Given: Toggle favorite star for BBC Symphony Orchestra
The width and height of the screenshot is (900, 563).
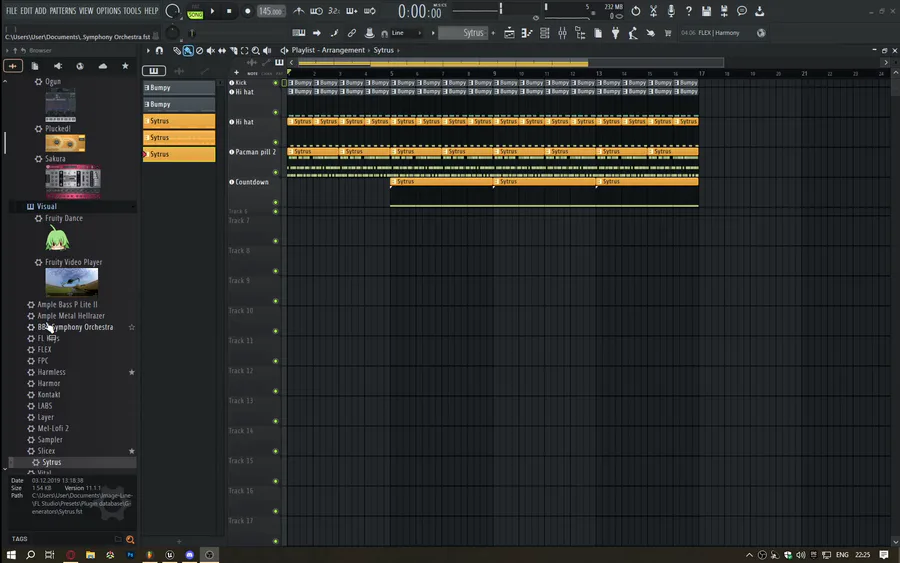Looking at the screenshot, I should (131, 327).
